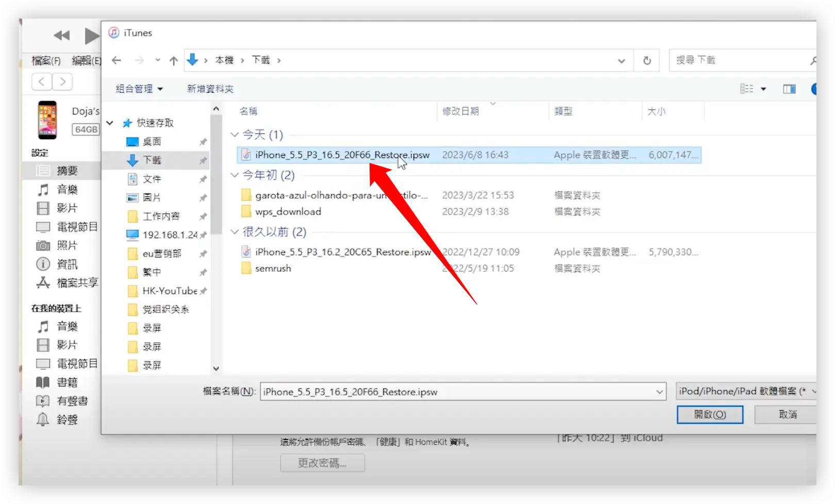This screenshot has height=504, width=835.
Task: Unpin 桌面 from 快速存取
Action: pyautogui.click(x=203, y=141)
